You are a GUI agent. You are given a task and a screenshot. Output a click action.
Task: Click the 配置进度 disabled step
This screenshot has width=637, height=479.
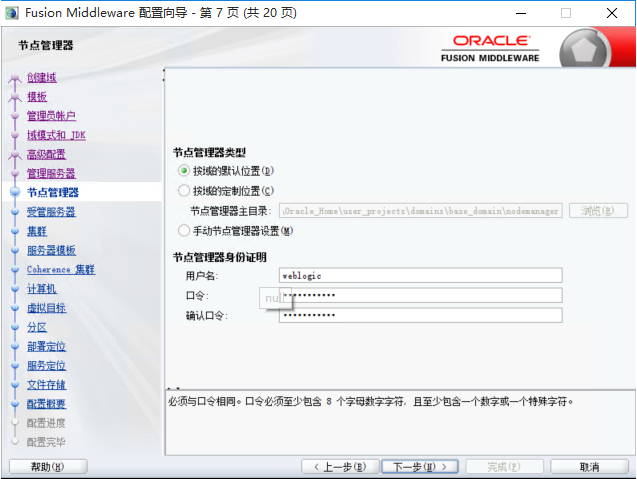(x=46, y=423)
